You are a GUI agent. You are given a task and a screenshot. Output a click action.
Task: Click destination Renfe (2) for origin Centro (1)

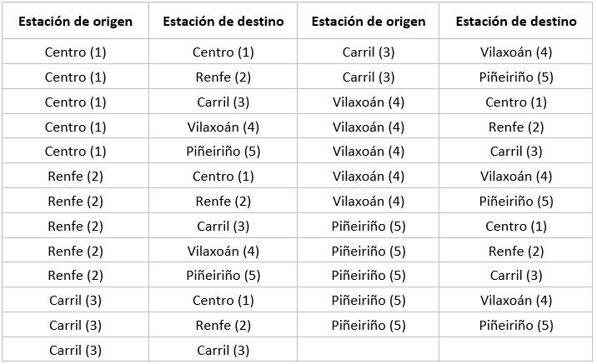point(223,77)
